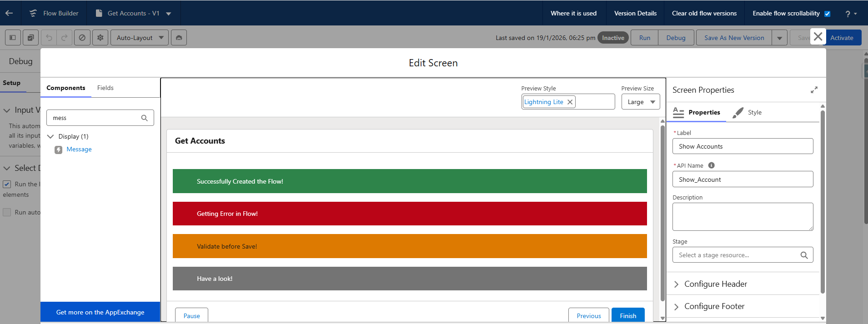The image size is (868, 324).
Task: Collapse the Display components group
Action: click(50, 137)
